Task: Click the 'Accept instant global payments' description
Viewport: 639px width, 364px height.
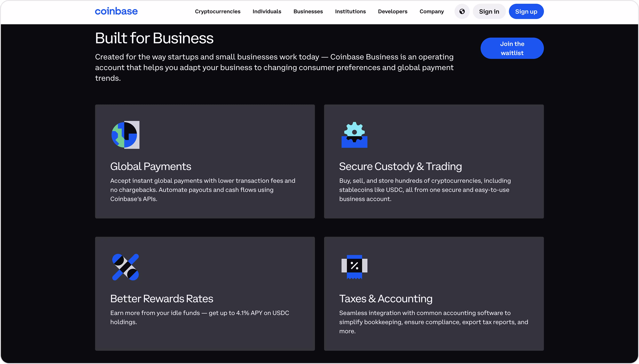Action: (x=203, y=190)
